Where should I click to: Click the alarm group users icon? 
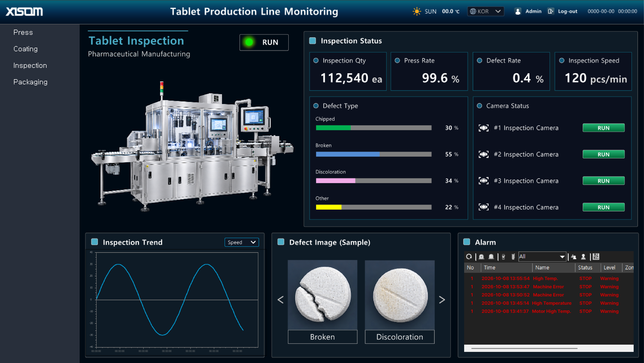(574, 257)
